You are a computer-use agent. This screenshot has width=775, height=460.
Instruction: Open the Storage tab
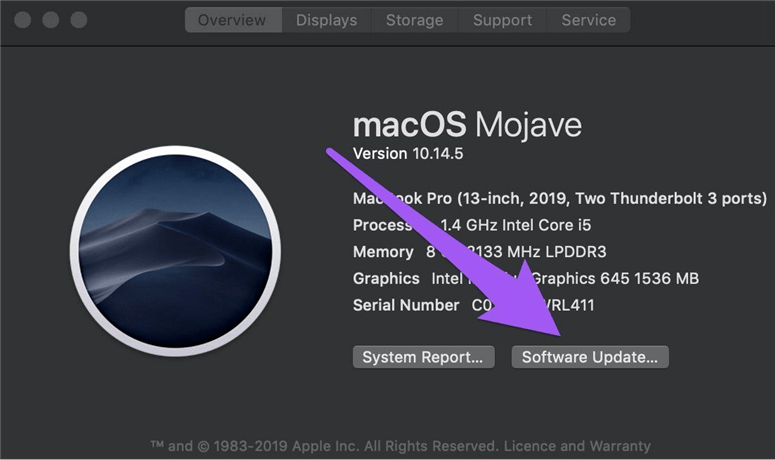tap(415, 20)
